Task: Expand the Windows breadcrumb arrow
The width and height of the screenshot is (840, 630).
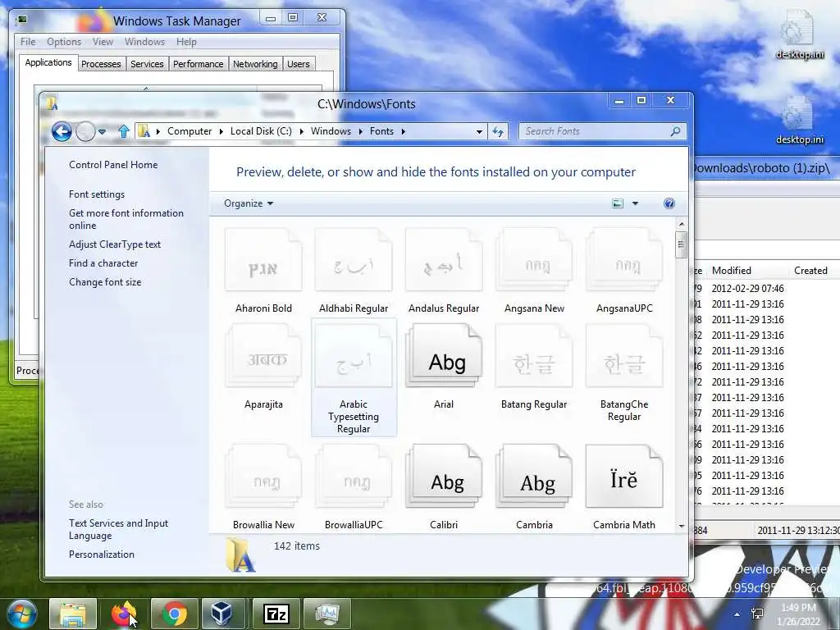Action: click(x=361, y=131)
